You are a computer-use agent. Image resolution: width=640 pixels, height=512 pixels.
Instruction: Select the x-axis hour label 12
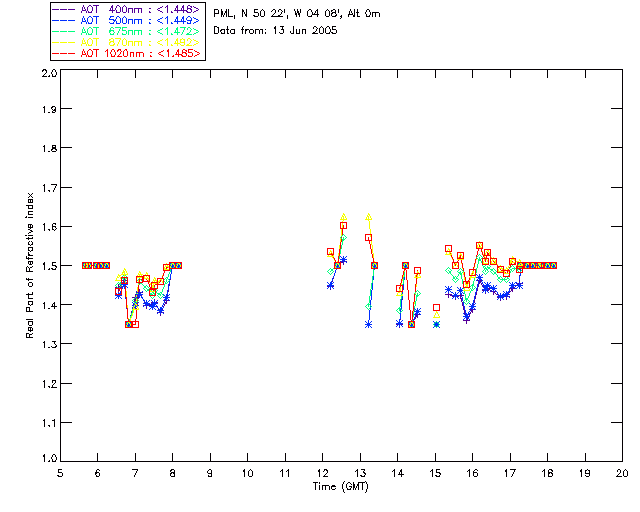coord(322,473)
